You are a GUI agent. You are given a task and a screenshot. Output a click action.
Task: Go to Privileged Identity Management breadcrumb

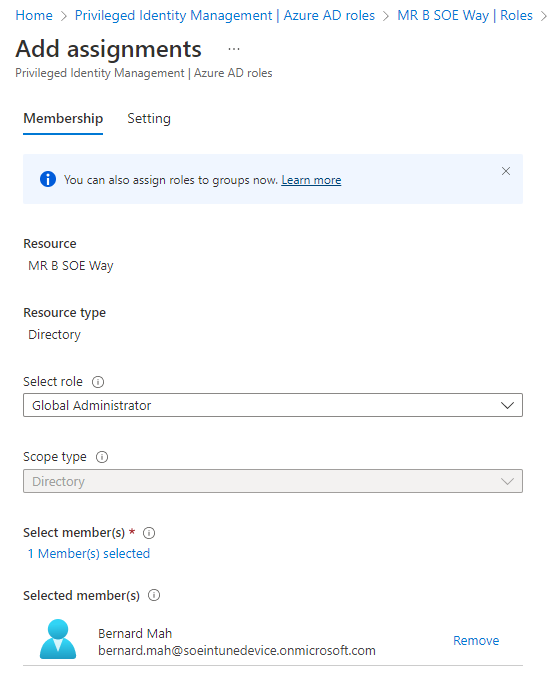click(x=225, y=16)
